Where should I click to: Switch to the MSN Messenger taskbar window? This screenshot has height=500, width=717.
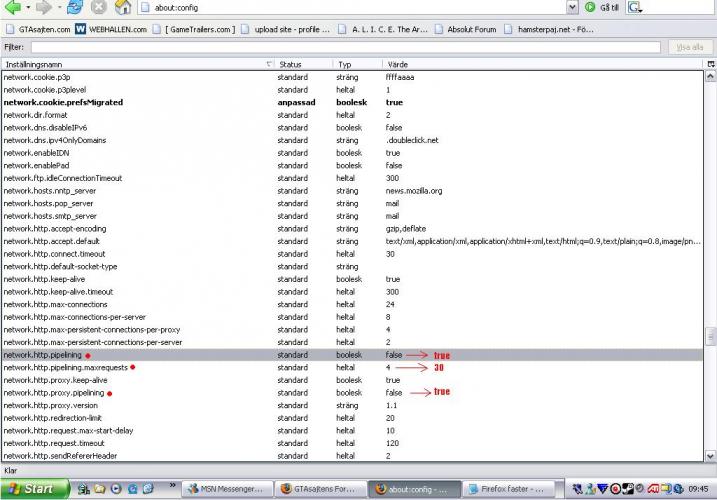click(x=226, y=489)
